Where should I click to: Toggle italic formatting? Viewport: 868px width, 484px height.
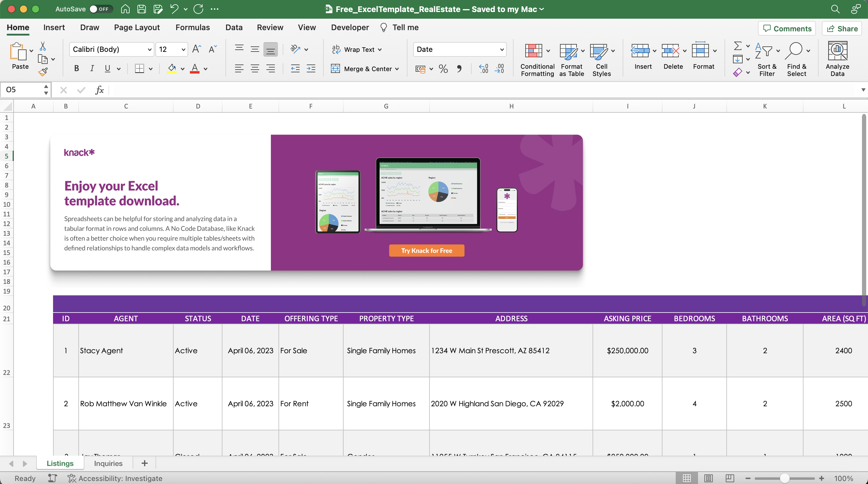[92, 68]
